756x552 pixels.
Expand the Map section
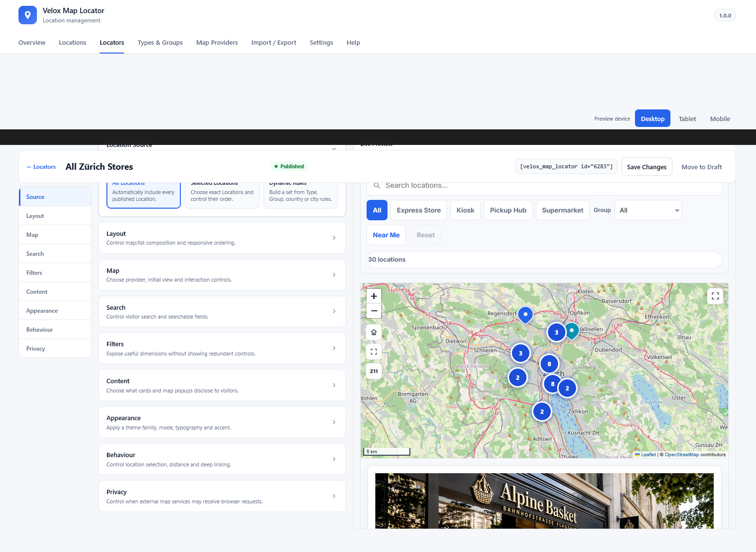point(222,275)
